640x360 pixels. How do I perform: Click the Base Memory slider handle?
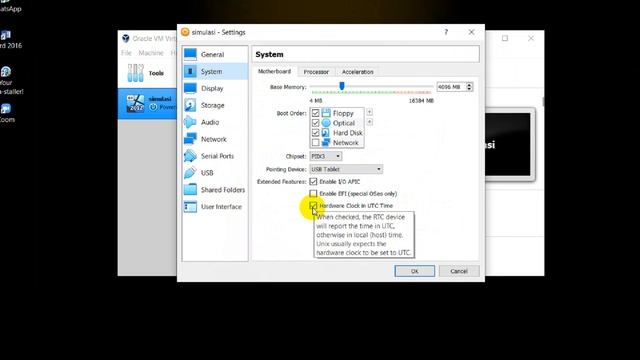tap(342, 86)
